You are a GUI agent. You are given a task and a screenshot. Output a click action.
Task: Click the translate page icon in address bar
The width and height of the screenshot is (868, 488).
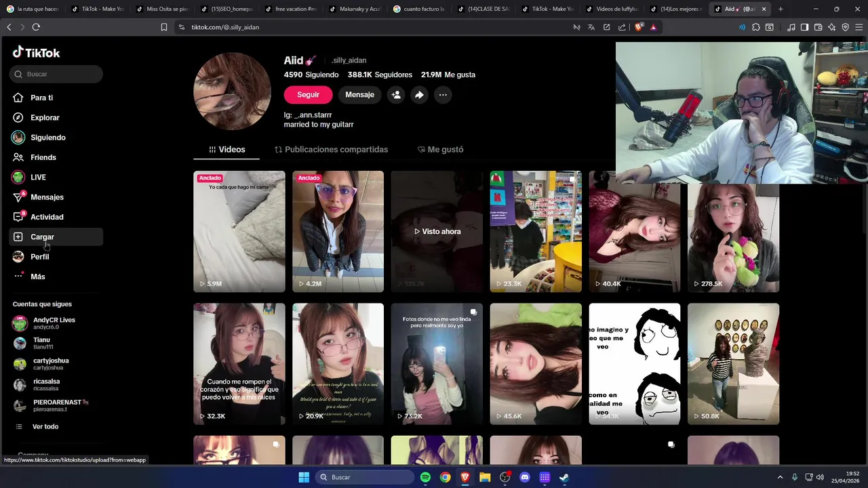click(x=591, y=27)
